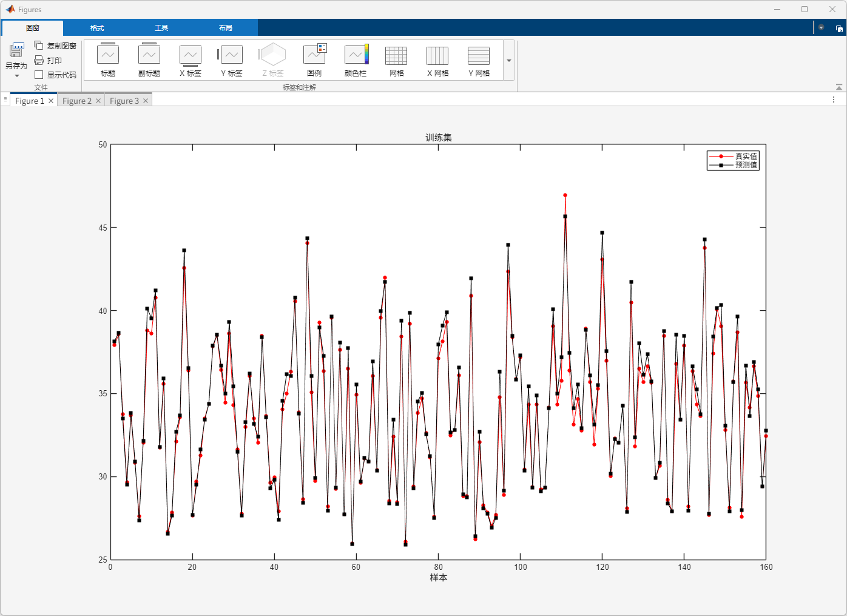Expand the labels and annotations gallery
Screen dimensions: 847x616
(x=509, y=61)
